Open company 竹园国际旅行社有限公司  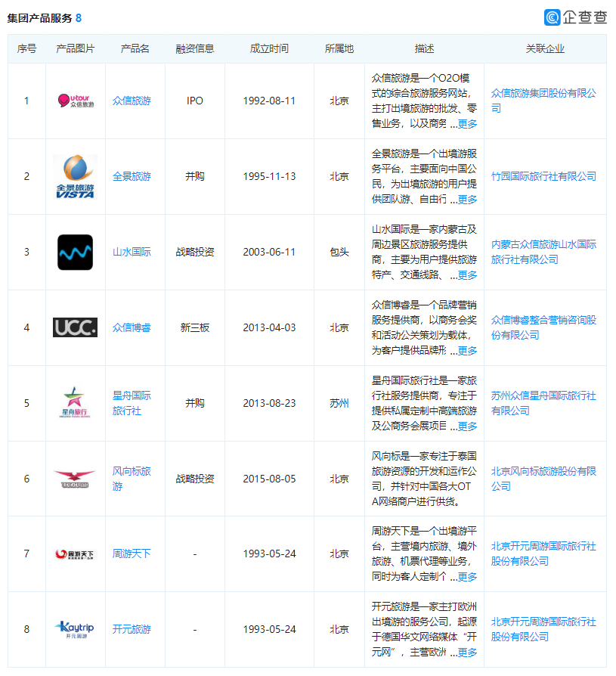click(x=543, y=176)
